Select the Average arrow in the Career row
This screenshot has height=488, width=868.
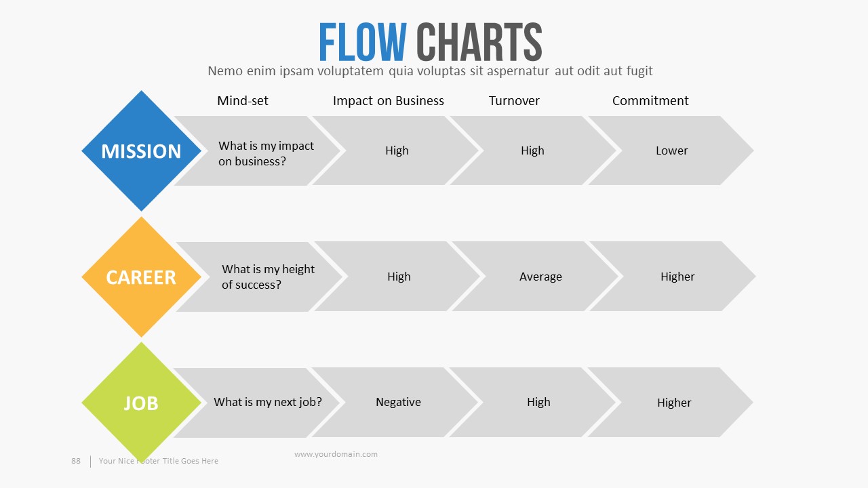click(540, 277)
